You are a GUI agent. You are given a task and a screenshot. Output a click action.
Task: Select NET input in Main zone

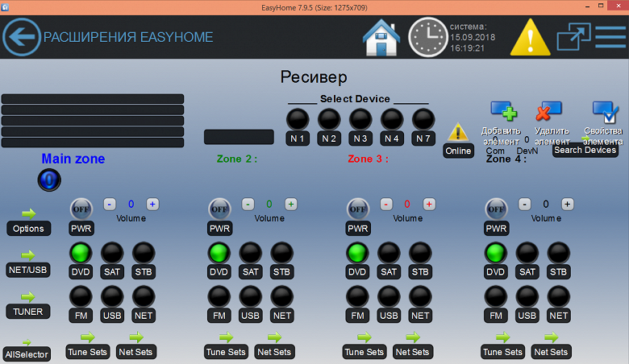pyautogui.click(x=144, y=296)
